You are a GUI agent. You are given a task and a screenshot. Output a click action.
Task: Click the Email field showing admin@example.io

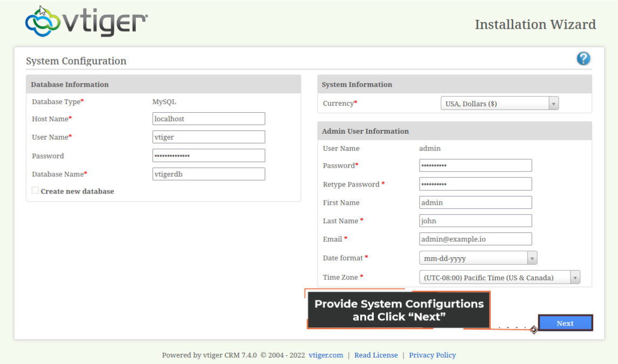click(475, 238)
